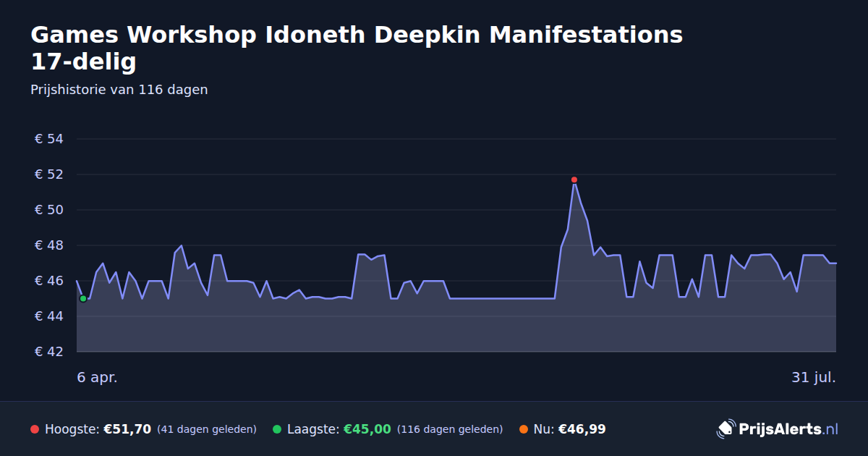Viewport: 868px width, 456px height.
Task: Click the orange Nu legend dot
Action: 523,429
